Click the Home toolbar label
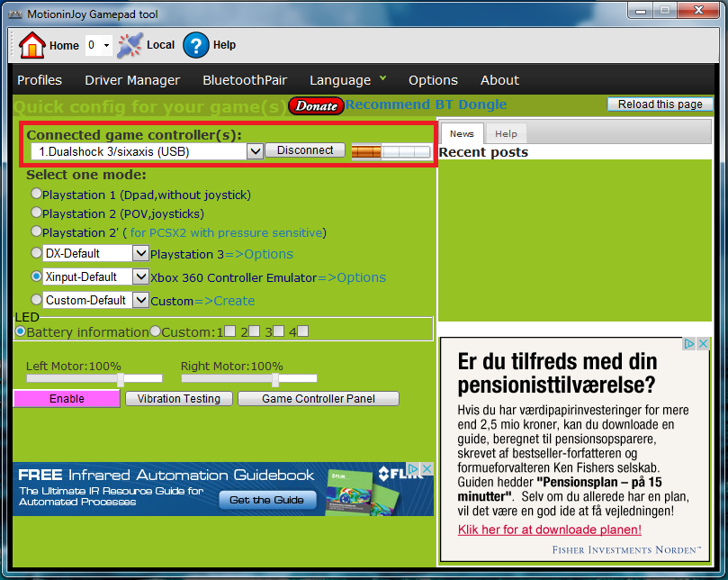The image size is (728, 580). pyautogui.click(x=64, y=46)
